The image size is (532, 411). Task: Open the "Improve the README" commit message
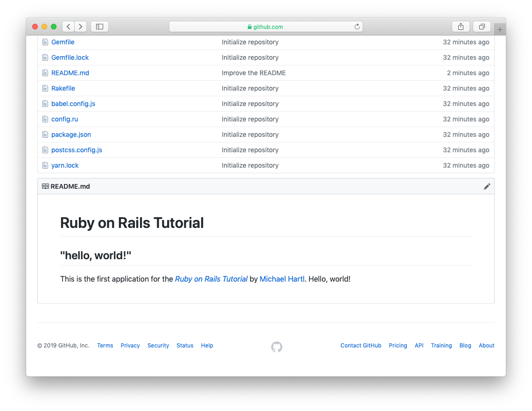click(x=253, y=73)
